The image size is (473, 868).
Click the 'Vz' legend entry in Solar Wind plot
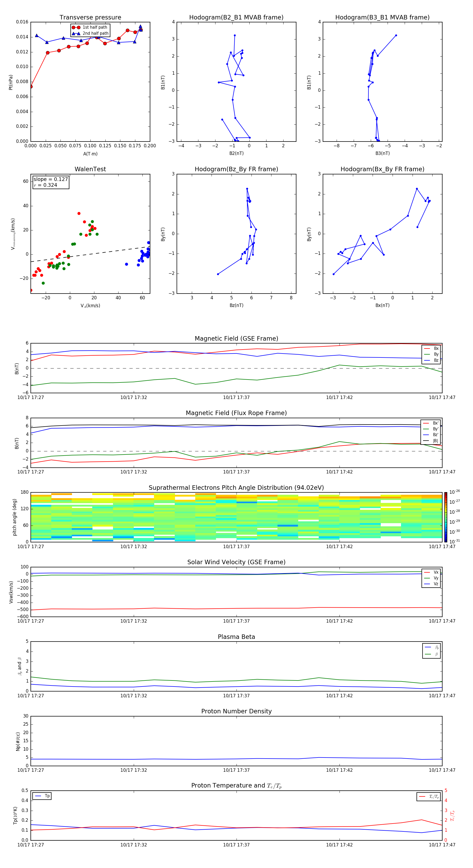tap(431, 584)
